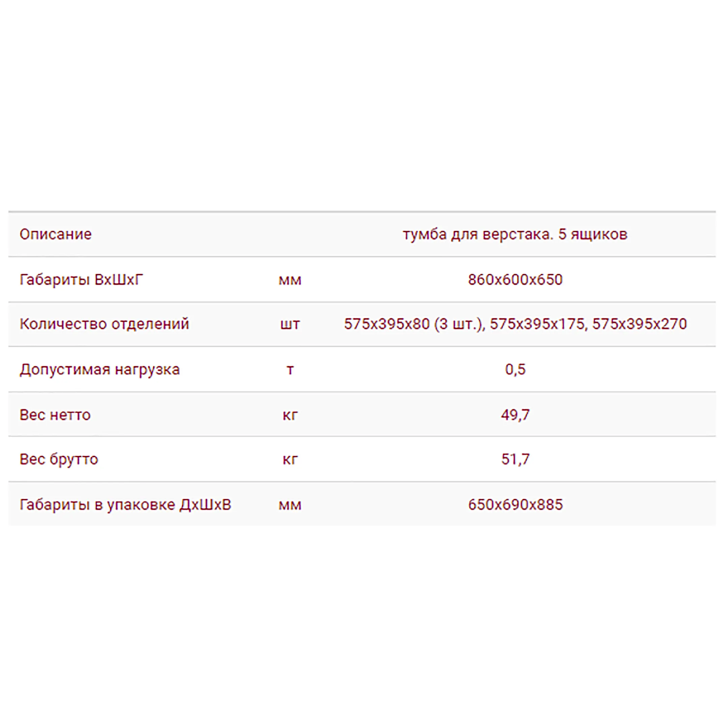Click the compartment sizes value 575x395x80 (3 шт.)
Image resolution: width=728 pixels, height=728 pixels.
coord(415,324)
